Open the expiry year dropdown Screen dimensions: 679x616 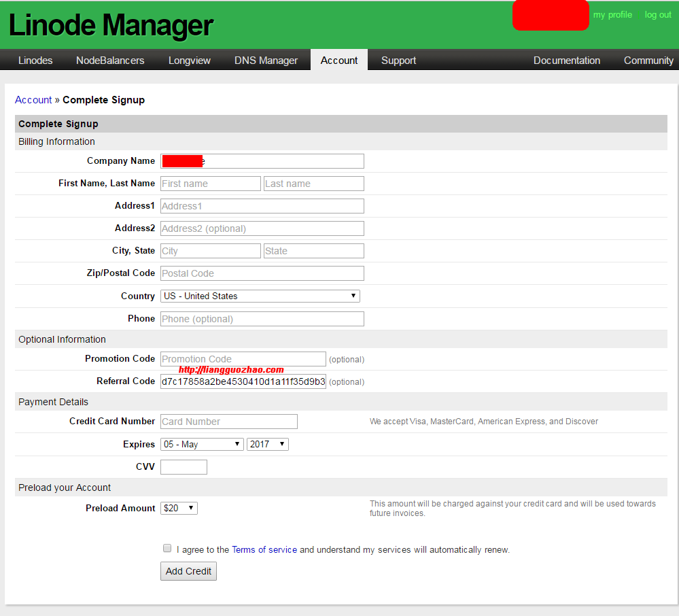click(x=267, y=444)
